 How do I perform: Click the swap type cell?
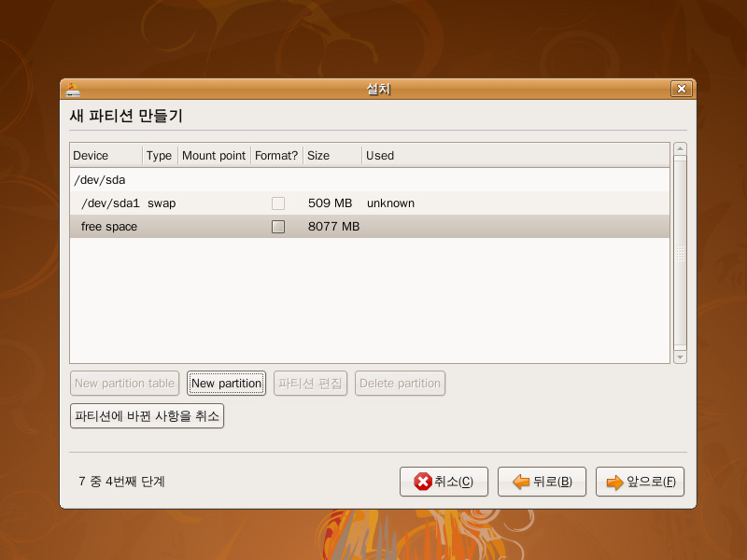pos(162,203)
